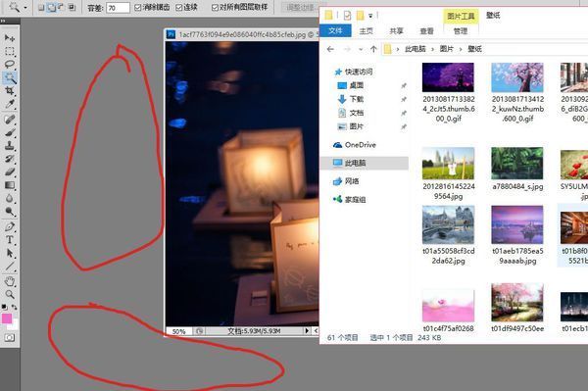Swap foreground and background colors

click(x=15, y=307)
